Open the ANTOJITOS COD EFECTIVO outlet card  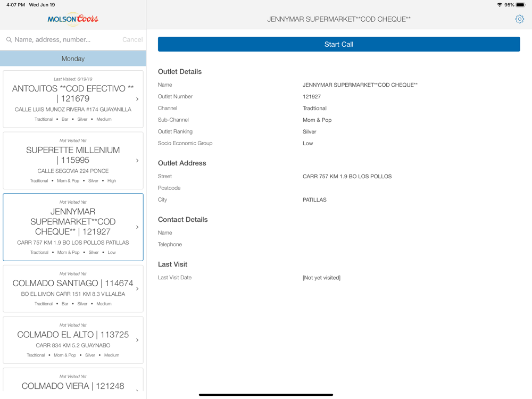tap(73, 99)
